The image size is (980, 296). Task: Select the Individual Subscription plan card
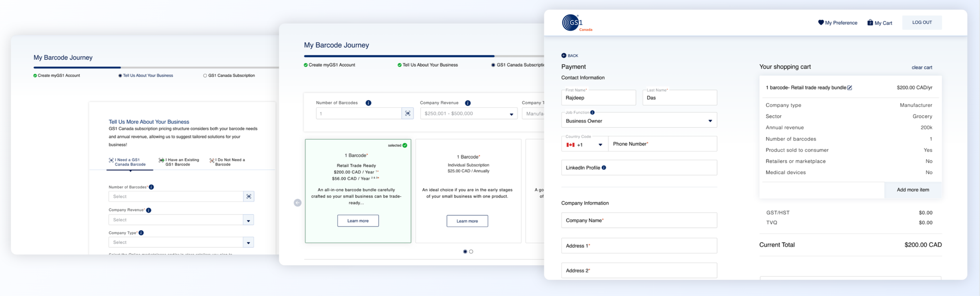tap(468, 191)
